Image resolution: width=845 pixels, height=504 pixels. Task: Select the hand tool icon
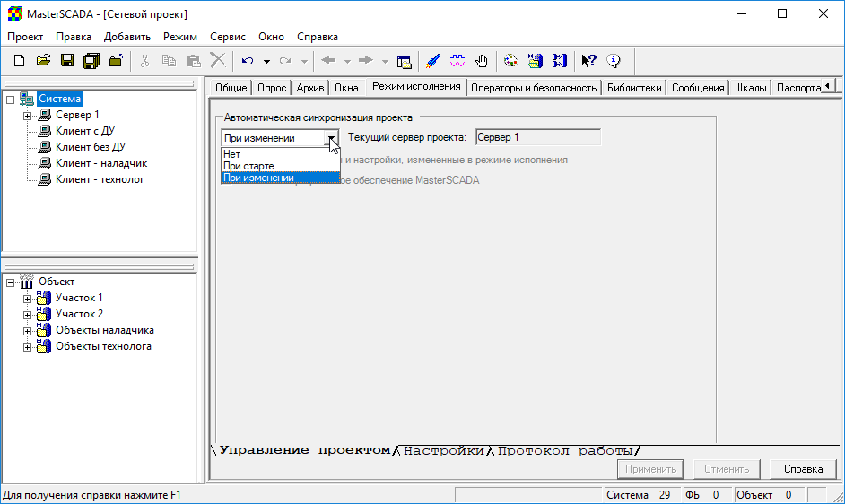point(481,61)
